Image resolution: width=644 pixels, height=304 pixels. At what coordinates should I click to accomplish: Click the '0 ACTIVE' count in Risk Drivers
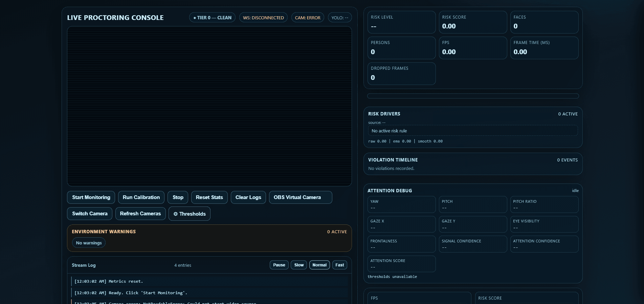pos(568,114)
